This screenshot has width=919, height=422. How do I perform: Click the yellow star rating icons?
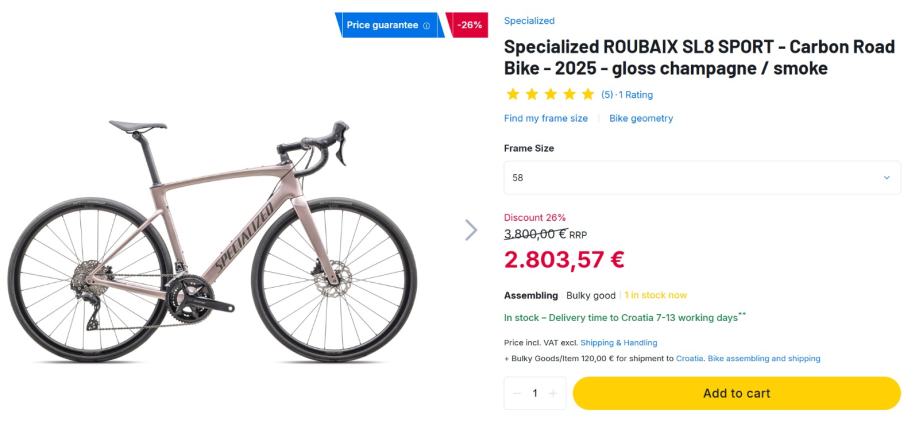coord(550,95)
